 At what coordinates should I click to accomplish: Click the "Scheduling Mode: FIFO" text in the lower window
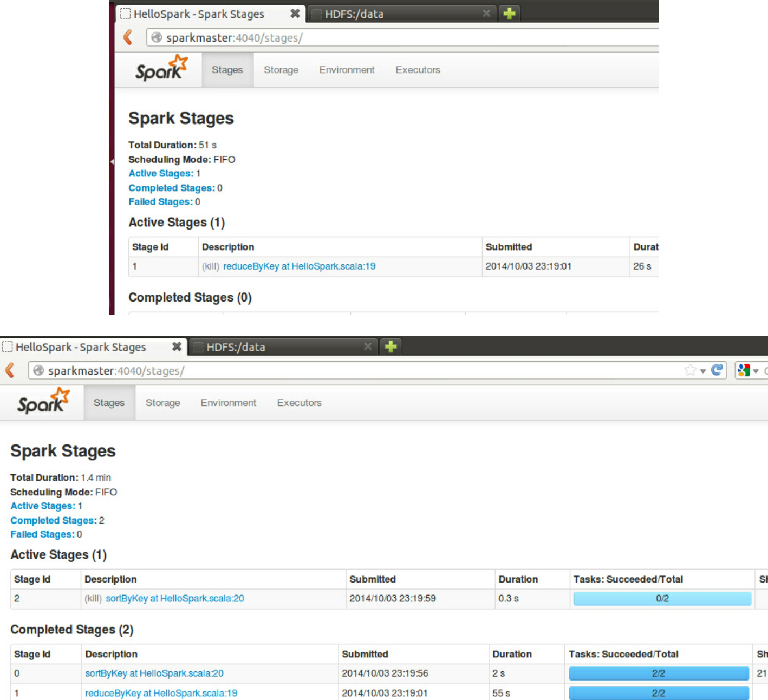64,492
